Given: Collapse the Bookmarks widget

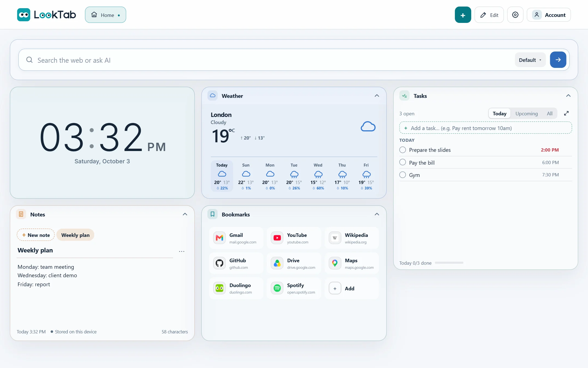Looking at the screenshot, I should click(x=377, y=214).
